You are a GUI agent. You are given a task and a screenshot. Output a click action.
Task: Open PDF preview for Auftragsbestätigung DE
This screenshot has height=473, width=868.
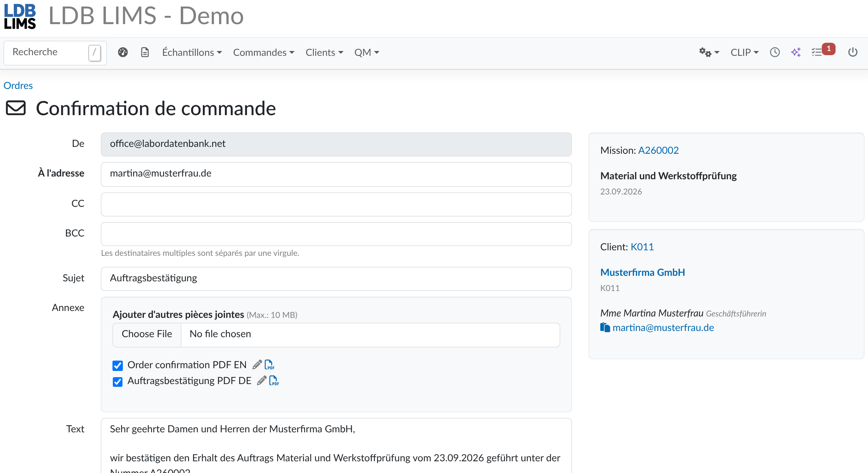(x=274, y=381)
